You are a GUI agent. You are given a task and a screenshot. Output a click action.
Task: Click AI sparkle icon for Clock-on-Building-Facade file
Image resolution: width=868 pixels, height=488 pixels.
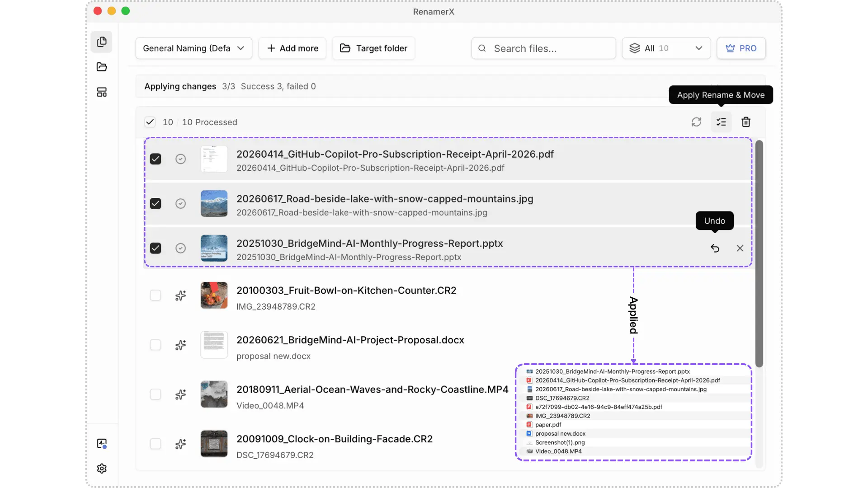click(180, 444)
